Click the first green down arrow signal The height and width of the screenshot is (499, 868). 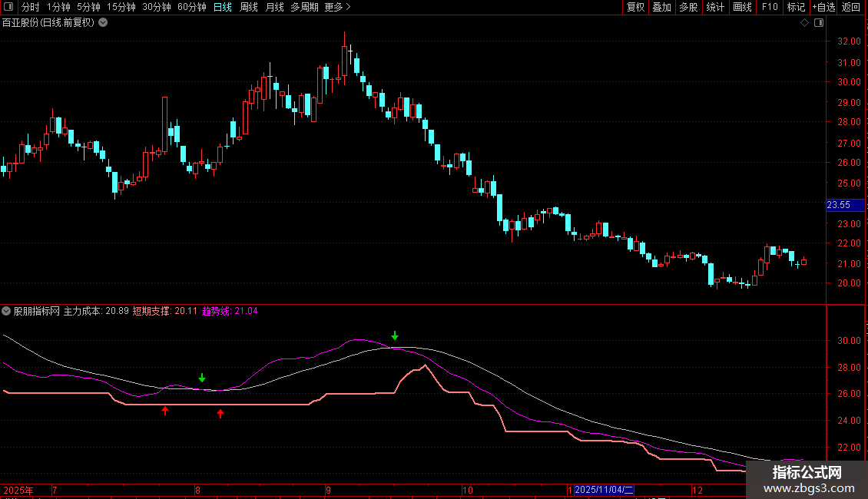pos(202,378)
